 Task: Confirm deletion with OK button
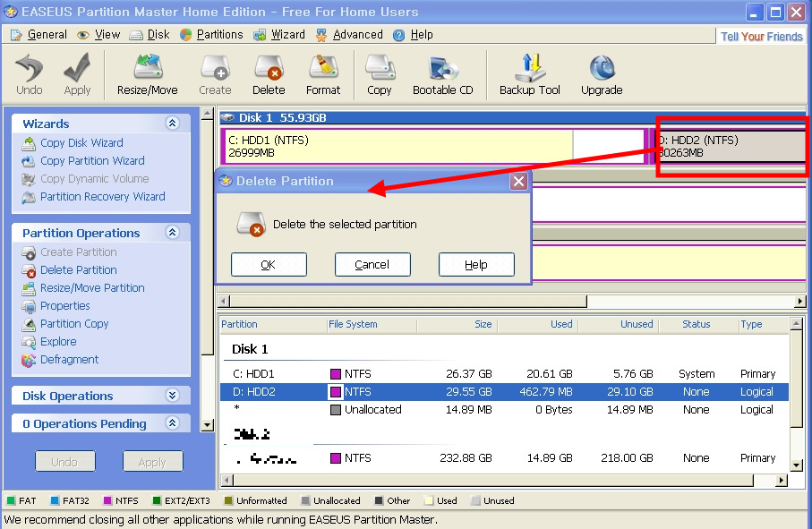pyautogui.click(x=269, y=265)
